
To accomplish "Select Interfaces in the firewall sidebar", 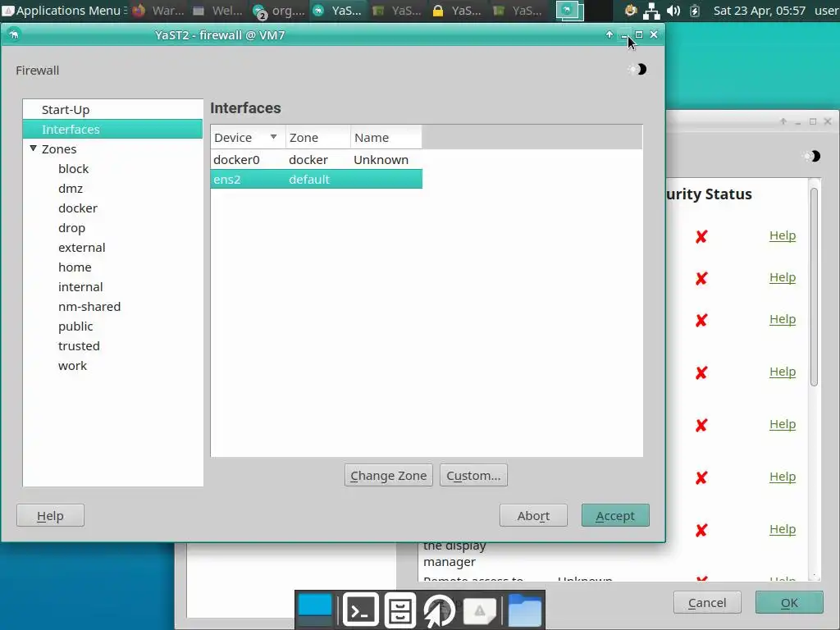I will click(112, 130).
